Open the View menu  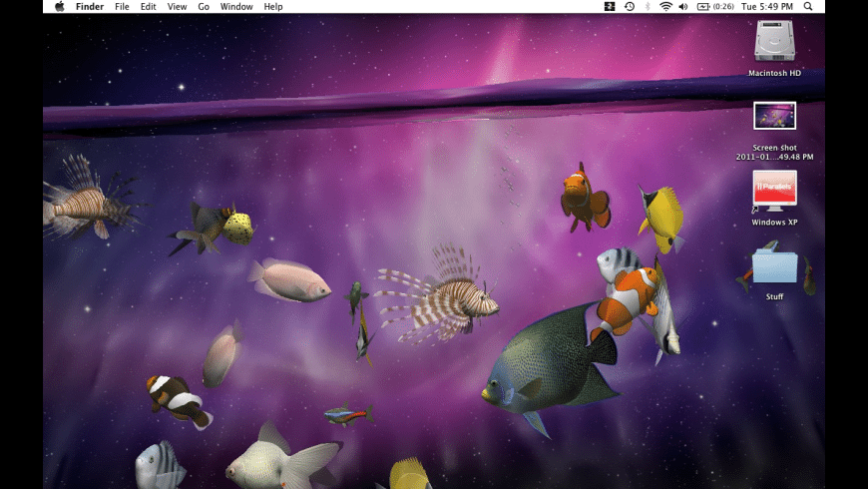[x=177, y=7]
